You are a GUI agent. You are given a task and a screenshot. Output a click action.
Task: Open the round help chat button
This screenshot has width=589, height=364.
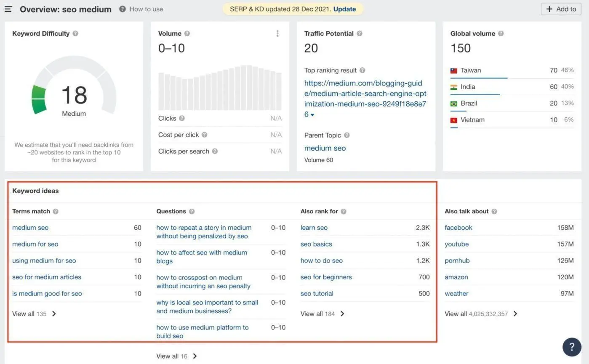click(x=572, y=347)
